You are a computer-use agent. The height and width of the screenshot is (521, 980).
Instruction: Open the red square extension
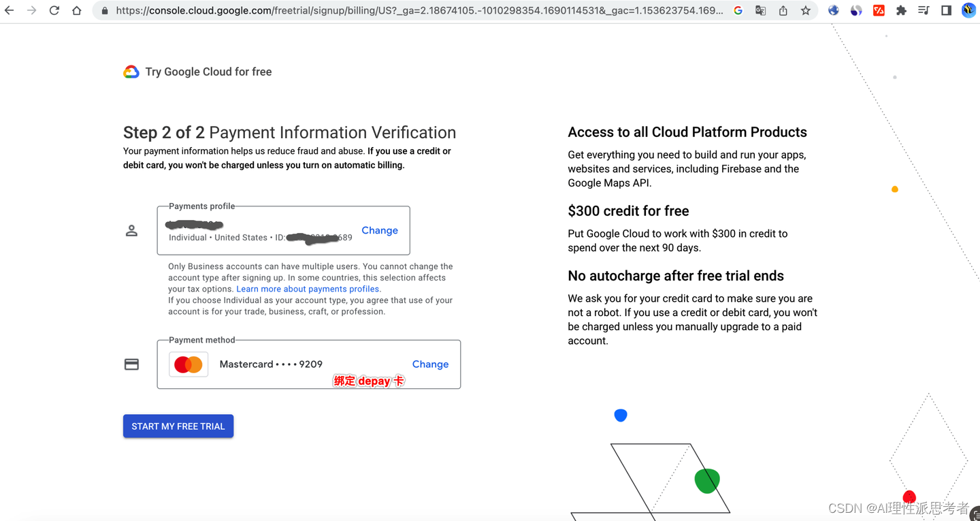[879, 11]
